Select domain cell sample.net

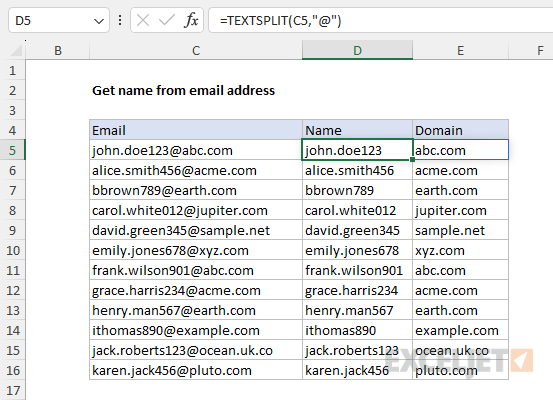[461, 230]
